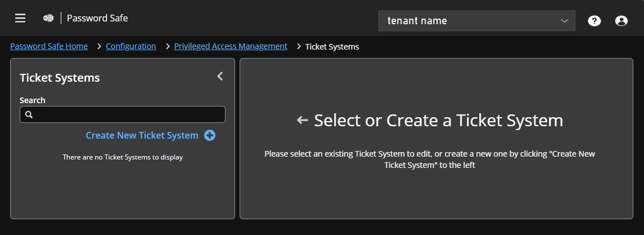Open the user profile account icon
Viewport: 644px width, 235px height.
[x=621, y=21]
